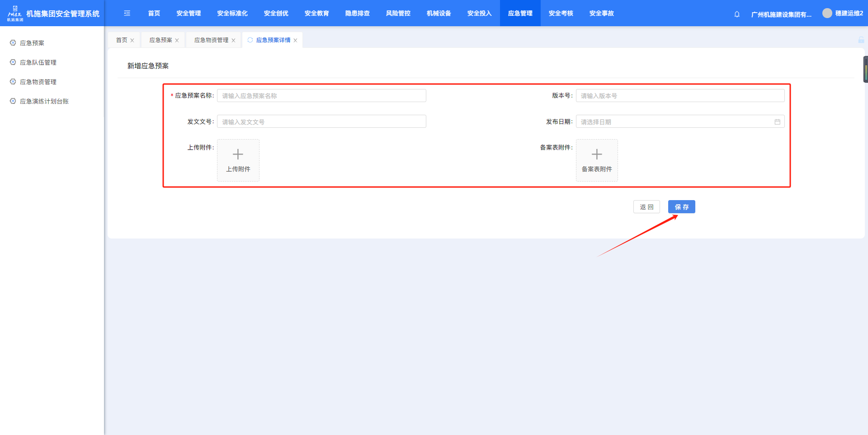Select 应急演练计划台账 sidebar item
This screenshot has width=868, height=435.
pyautogui.click(x=44, y=101)
